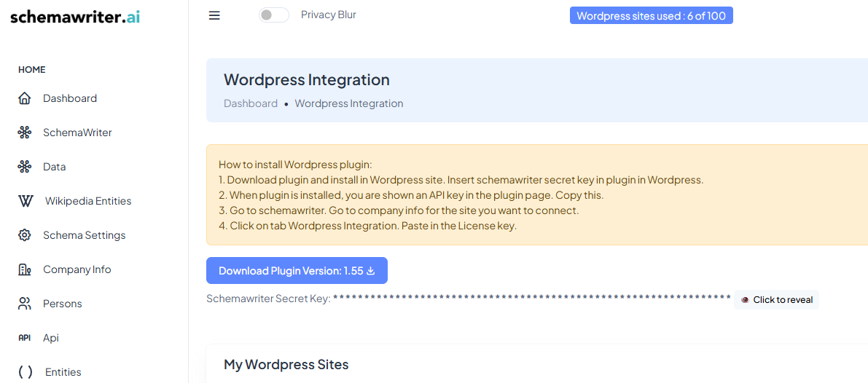Click the Wordpress sites used badge

[x=651, y=16]
